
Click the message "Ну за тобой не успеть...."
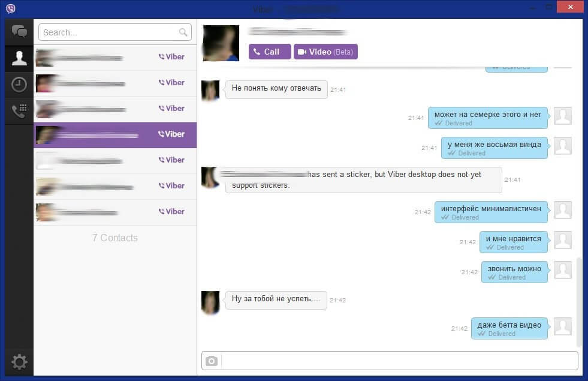(x=276, y=300)
